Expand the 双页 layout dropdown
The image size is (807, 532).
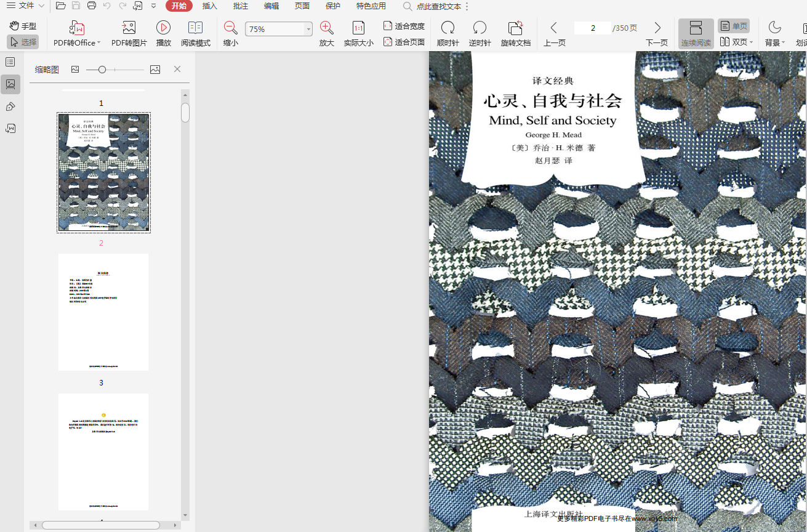point(752,42)
